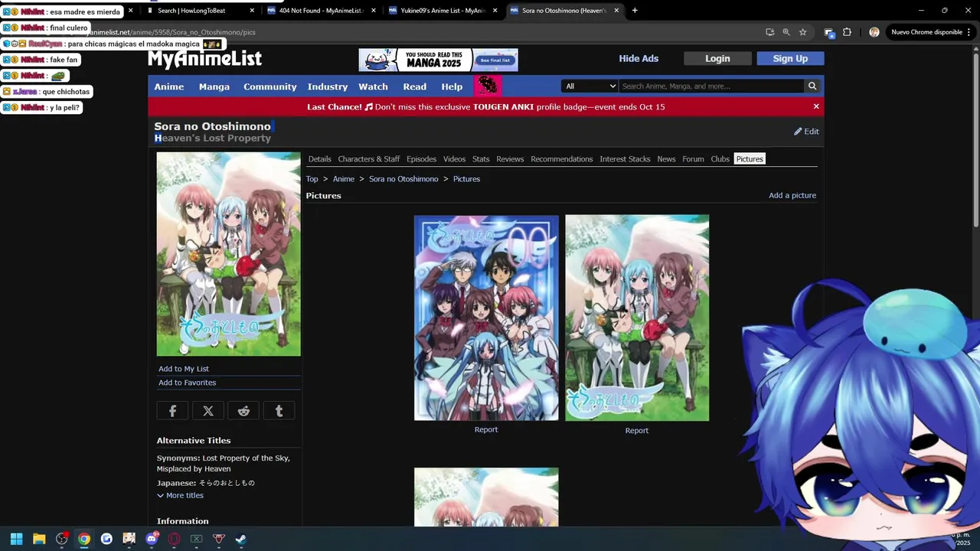Open Opera browser from taskbar
The height and width of the screenshot is (551, 980).
click(x=174, y=539)
